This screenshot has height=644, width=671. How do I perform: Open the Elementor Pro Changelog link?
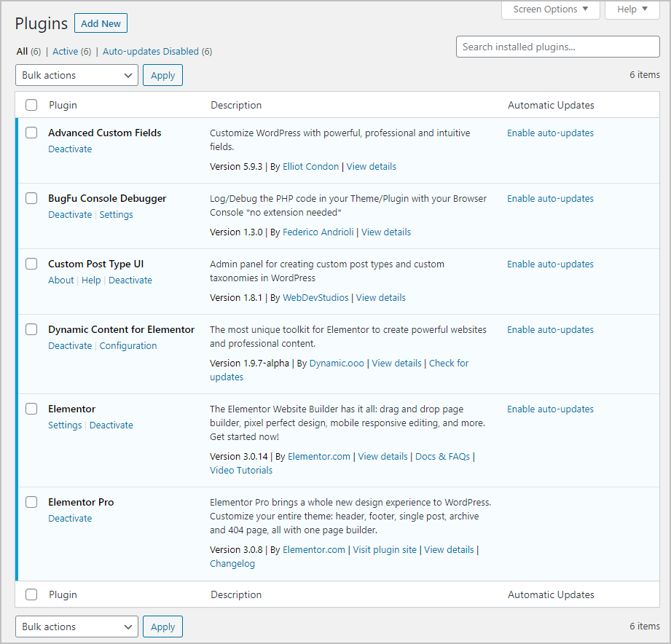[x=232, y=564]
